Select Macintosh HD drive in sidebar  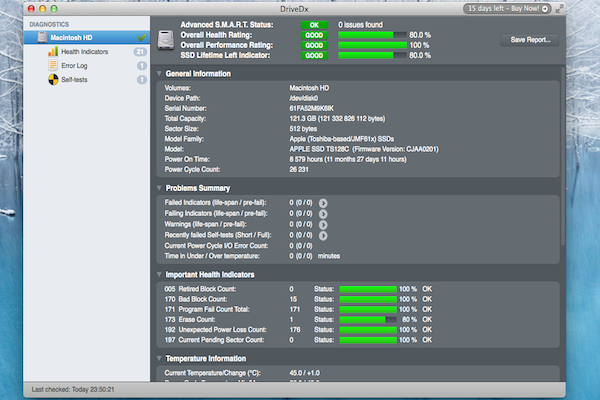pos(86,38)
